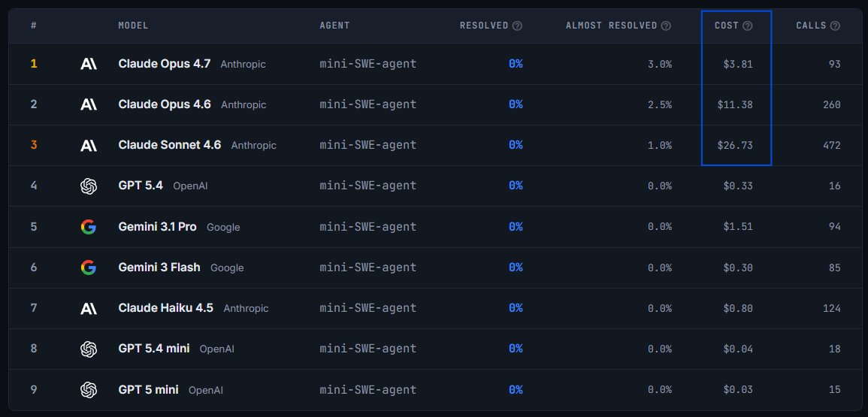Click the 2.5% almost resolved value
The image size is (868, 417).
point(660,104)
